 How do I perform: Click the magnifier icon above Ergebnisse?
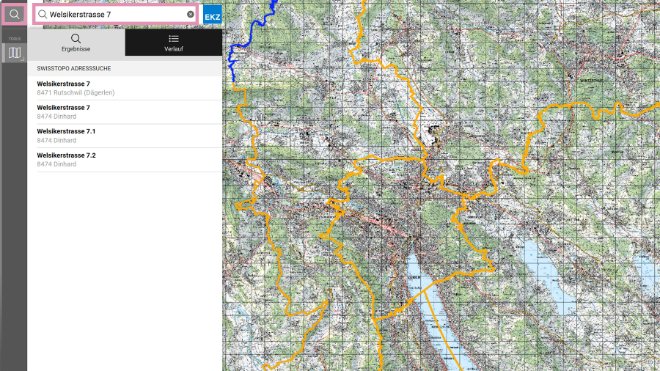point(76,39)
